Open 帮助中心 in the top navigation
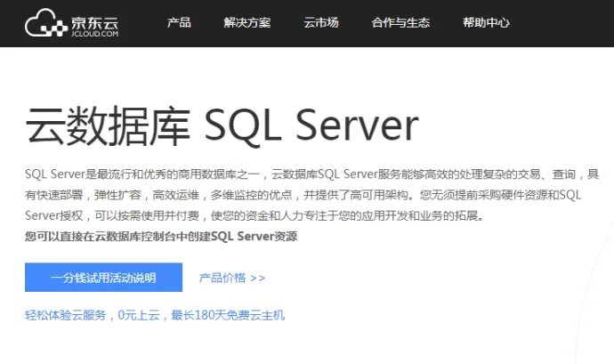Screen dimensions: 614x364 pos(486,23)
